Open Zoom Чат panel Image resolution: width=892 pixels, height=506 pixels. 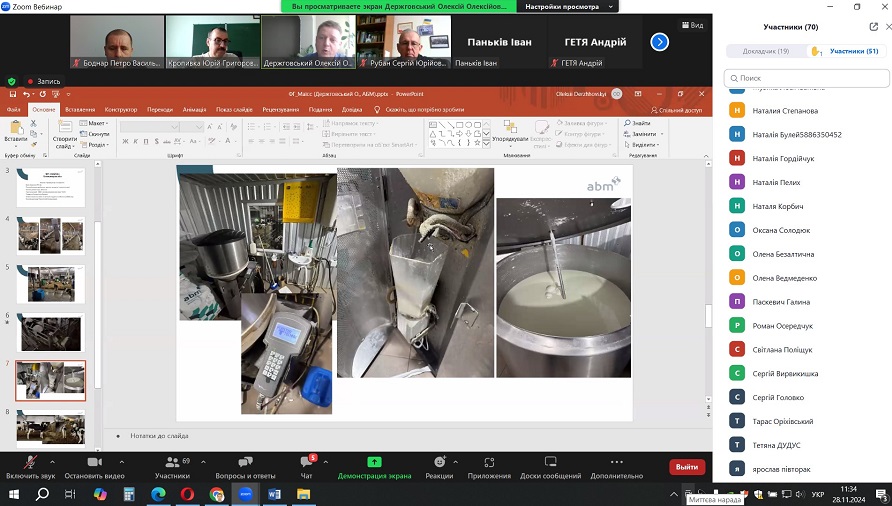pyautogui.click(x=307, y=466)
